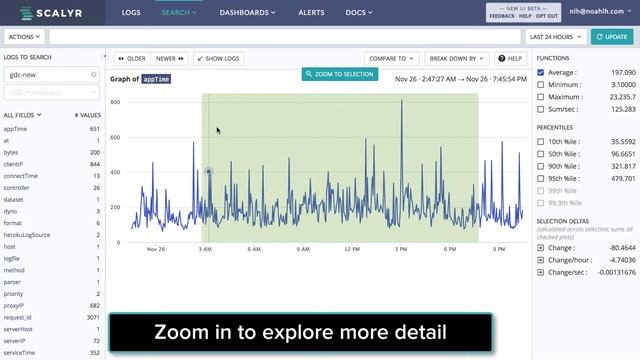The height and width of the screenshot is (360, 640).
Task: Select the serverHost field
Action: tap(18, 329)
